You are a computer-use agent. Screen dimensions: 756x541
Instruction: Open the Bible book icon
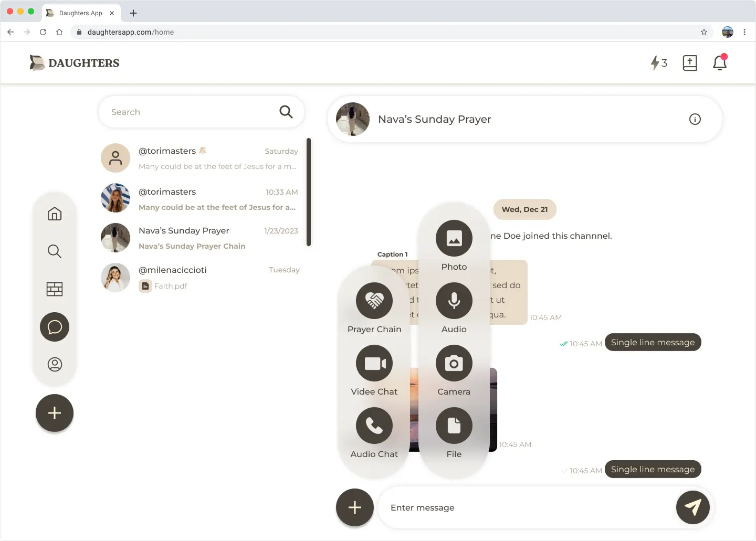689,63
